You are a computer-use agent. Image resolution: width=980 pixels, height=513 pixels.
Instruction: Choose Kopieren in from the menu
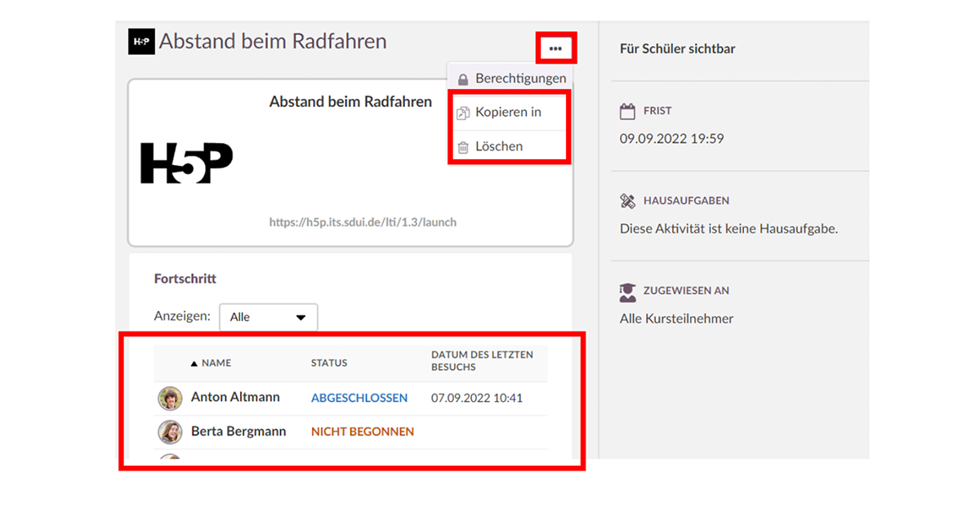(x=508, y=113)
